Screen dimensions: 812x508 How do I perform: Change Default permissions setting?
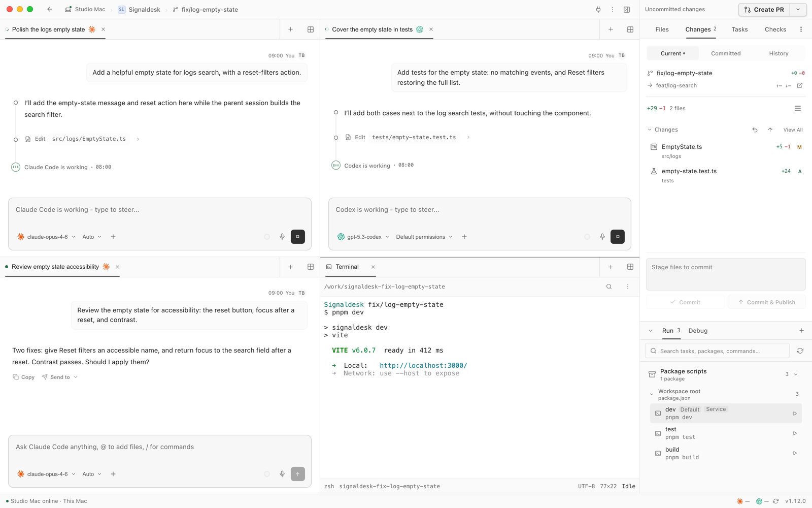click(x=424, y=237)
